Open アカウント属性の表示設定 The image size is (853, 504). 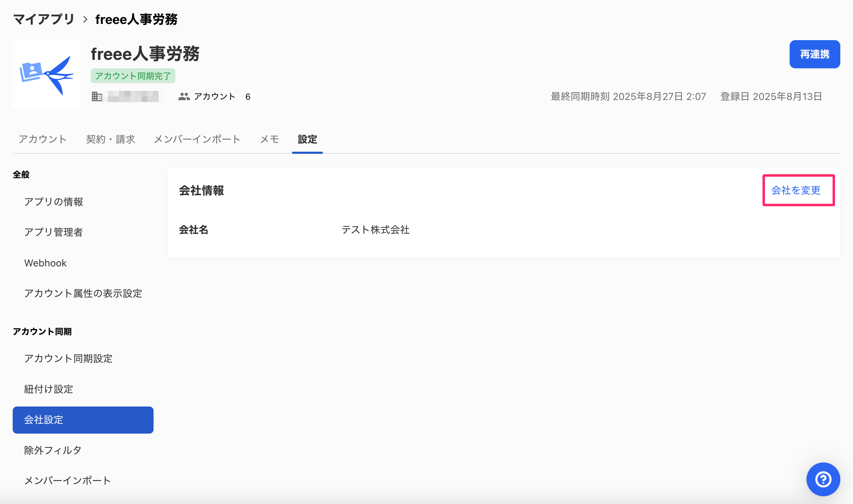(83, 294)
